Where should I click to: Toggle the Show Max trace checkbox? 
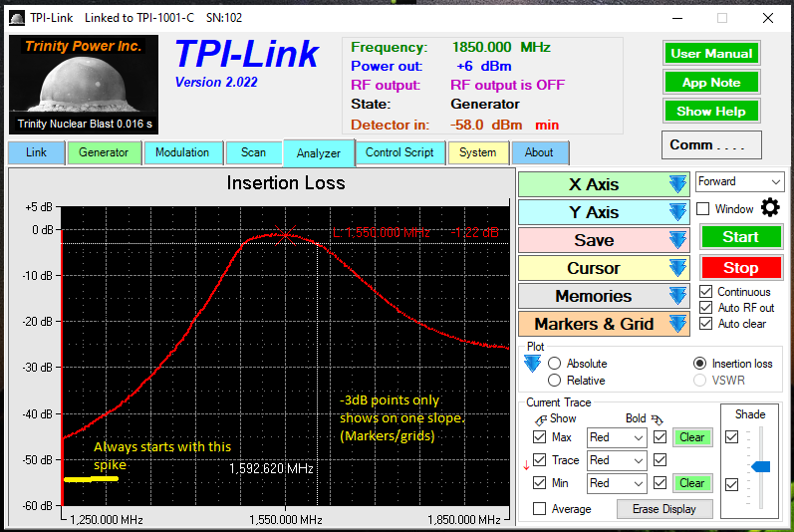coord(540,436)
